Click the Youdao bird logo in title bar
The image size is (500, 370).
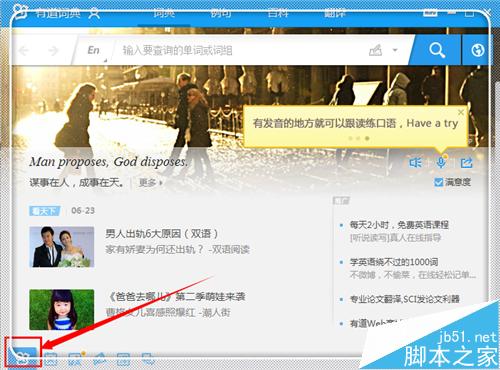coord(19,11)
